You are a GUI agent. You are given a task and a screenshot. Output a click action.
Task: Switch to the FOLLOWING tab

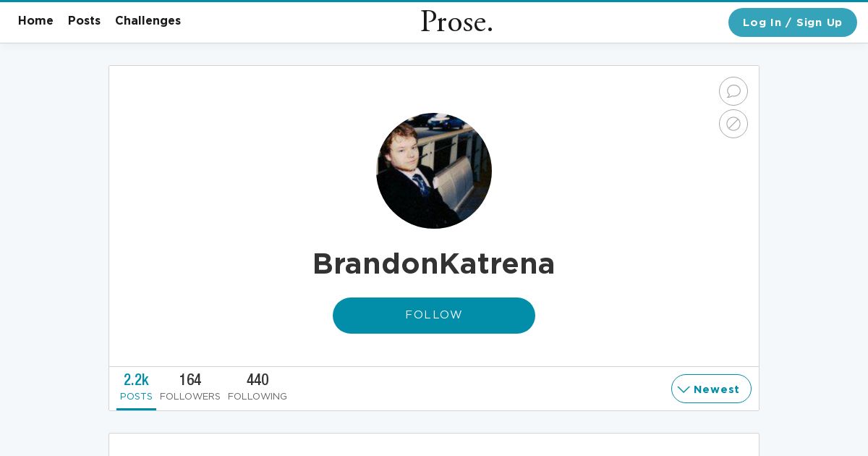pyautogui.click(x=258, y=397)
